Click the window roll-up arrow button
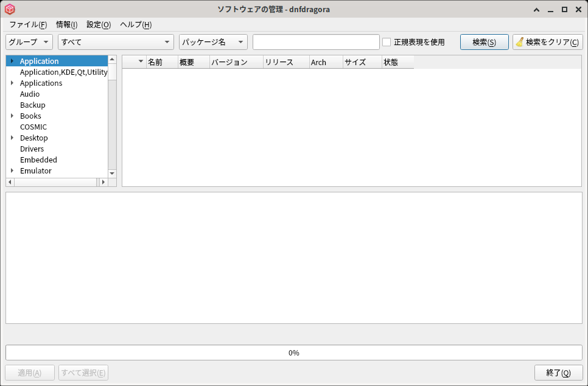This screenshot has height=386, width=588. point(537,10)
